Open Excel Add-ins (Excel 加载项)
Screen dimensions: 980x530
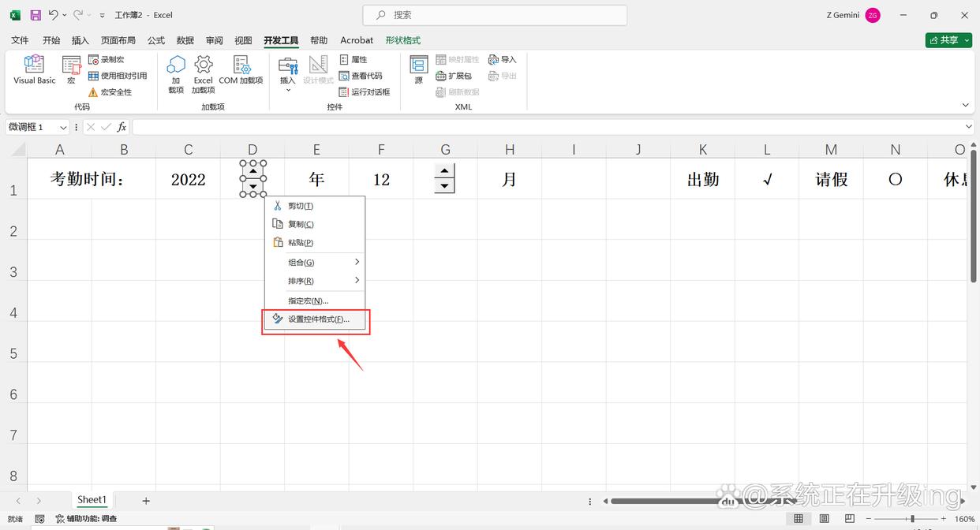click(x=204, y=74)
